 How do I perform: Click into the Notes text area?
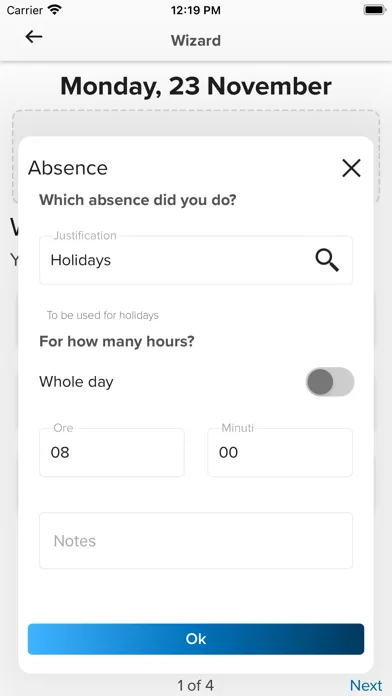click(196, 541)
